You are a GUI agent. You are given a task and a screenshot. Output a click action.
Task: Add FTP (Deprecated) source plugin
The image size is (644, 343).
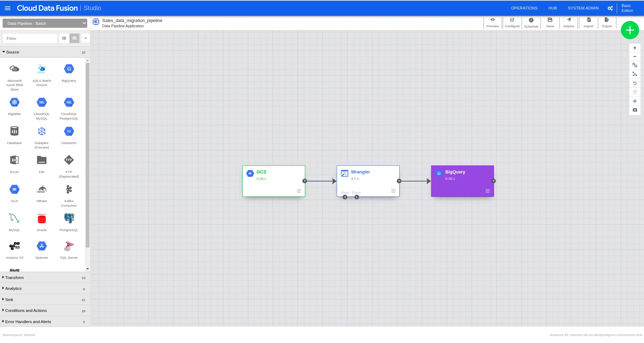(x=69, y=167)
